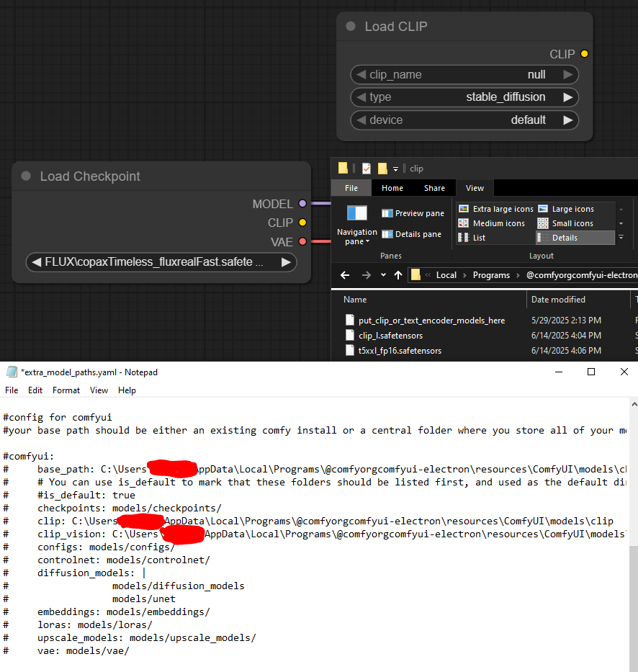Open Notepad File menu
Screen dimensions: 638x672
[x=12, y=390]
